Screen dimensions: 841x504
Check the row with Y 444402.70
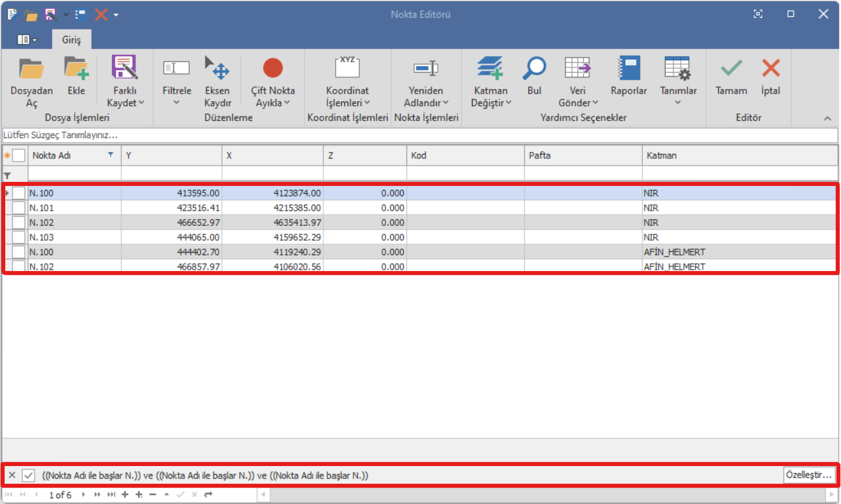pos(19,252)
